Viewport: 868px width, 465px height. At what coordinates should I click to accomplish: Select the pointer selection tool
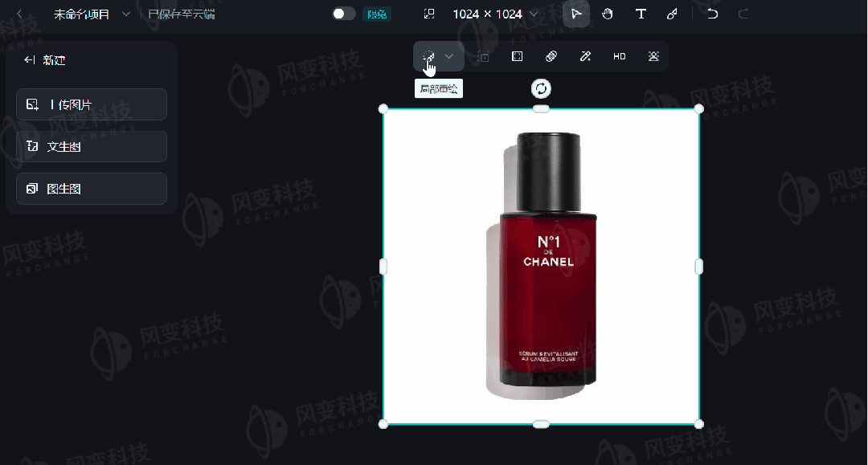point(575,14)
